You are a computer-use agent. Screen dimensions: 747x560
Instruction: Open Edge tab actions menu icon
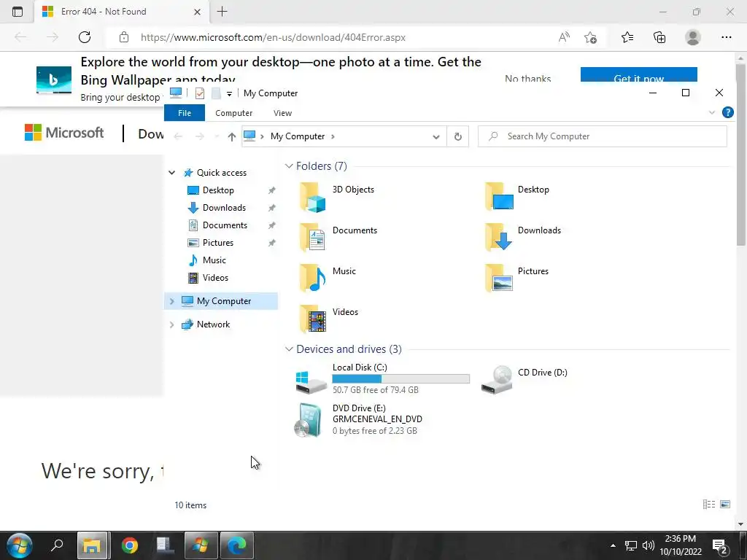[x=18, y=12]
